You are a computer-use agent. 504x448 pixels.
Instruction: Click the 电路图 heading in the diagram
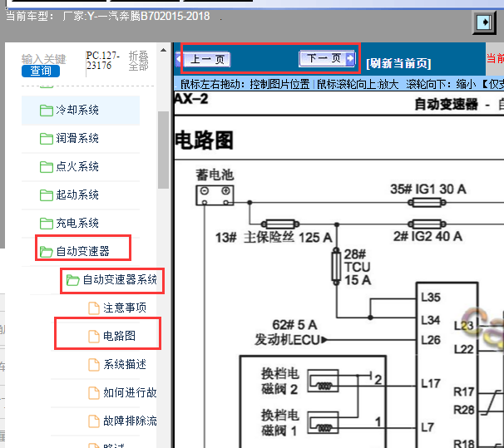coord(204,140)
